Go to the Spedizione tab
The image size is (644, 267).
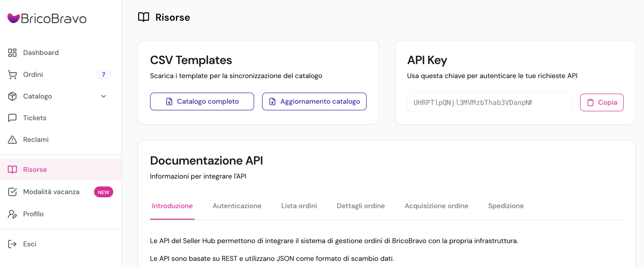(505, 206)
